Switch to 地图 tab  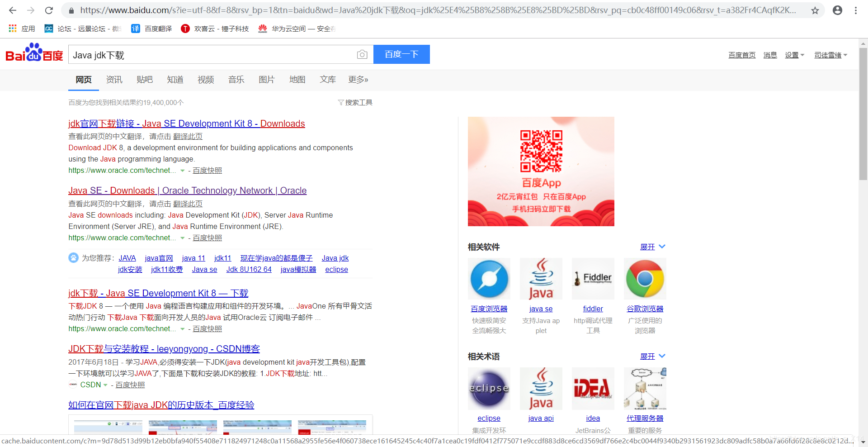pyautogui.click(x=297, y=80)
